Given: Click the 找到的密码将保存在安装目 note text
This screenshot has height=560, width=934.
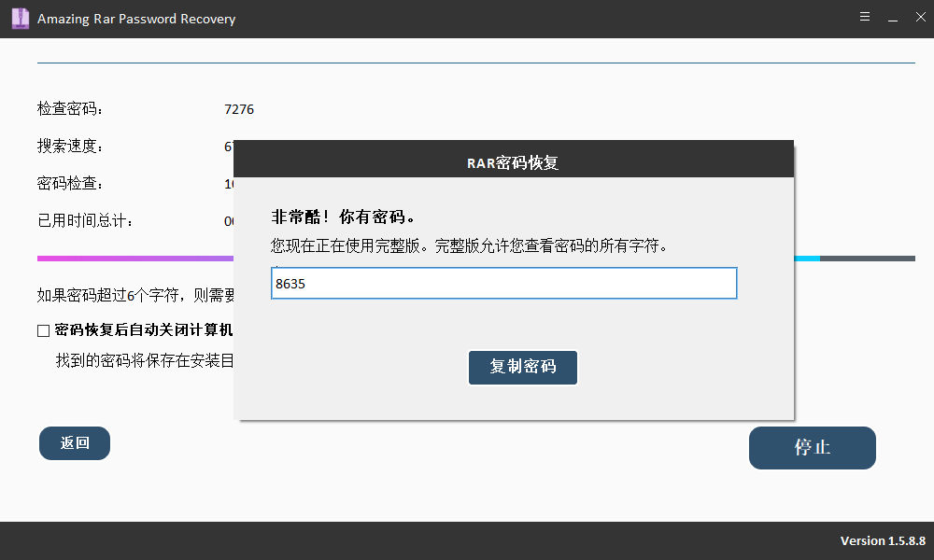Looking at the screenshot, I should 145,360.
